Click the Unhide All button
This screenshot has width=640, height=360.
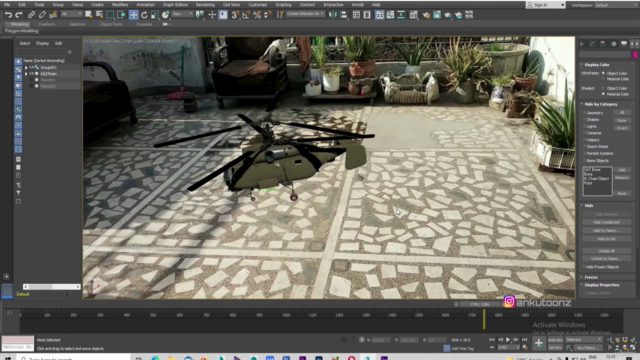[x=607, y=251]
